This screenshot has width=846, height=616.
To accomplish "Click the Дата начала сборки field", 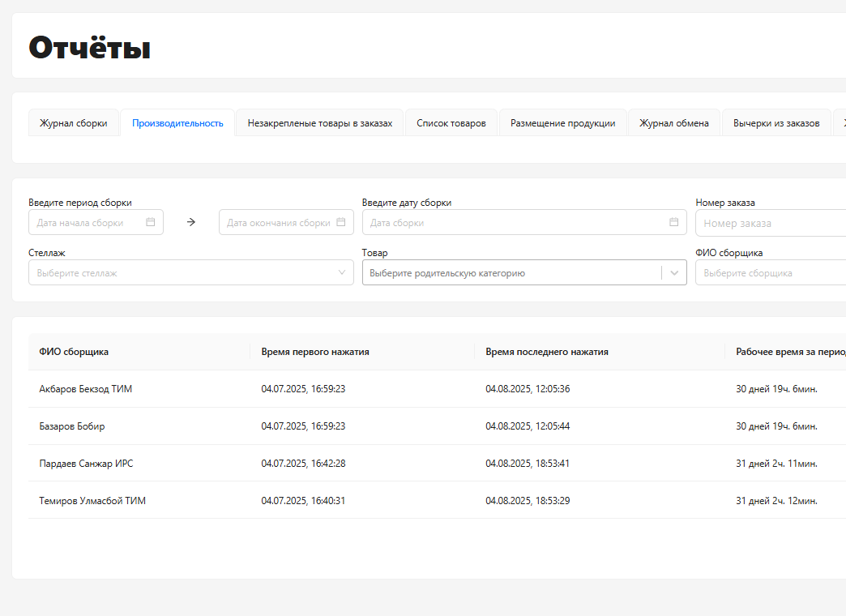I will click(x=89, y=222).
